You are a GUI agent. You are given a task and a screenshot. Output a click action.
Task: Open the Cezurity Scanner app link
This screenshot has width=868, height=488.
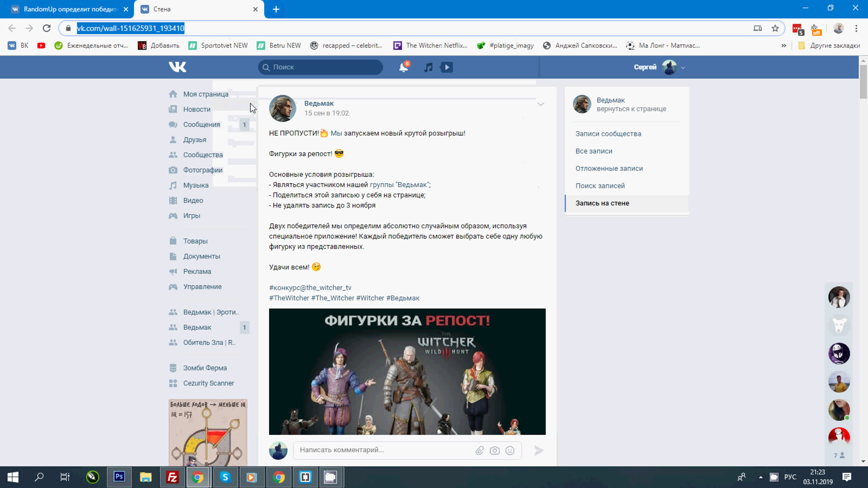209,383
